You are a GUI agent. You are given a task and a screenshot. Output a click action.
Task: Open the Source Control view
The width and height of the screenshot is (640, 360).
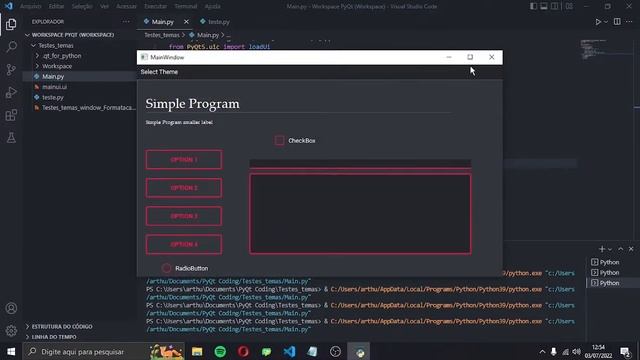(11, 69)
